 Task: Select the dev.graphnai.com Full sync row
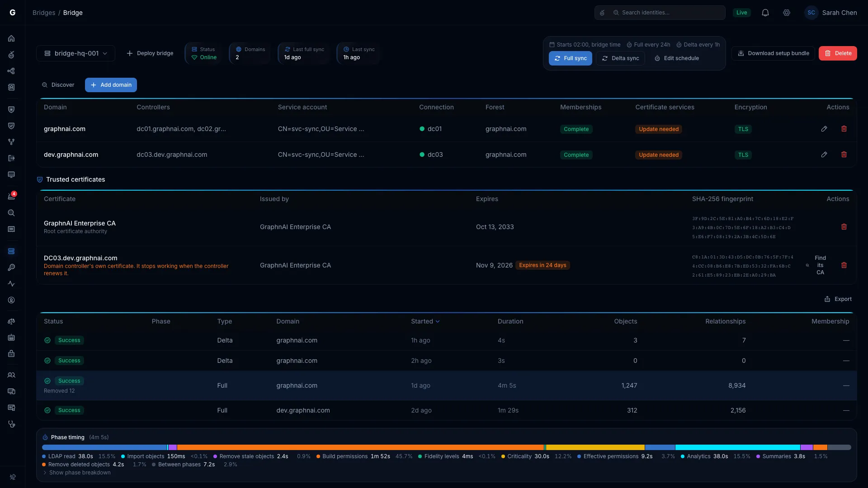pyautogui.click(x=447, y=410)
